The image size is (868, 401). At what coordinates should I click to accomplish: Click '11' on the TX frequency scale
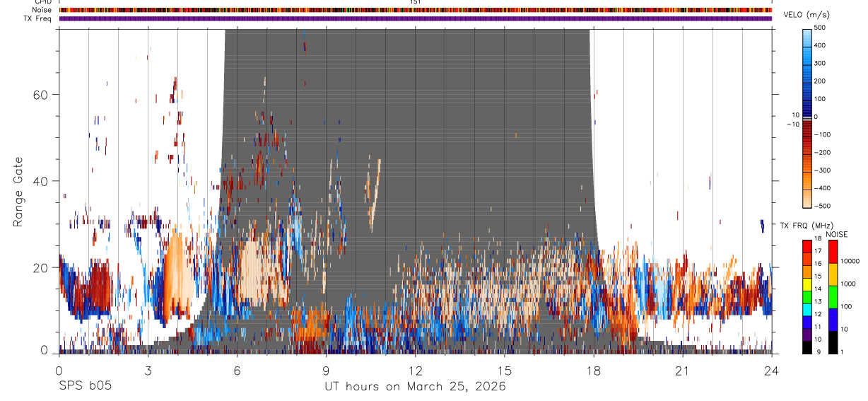(x=818, y=327)
